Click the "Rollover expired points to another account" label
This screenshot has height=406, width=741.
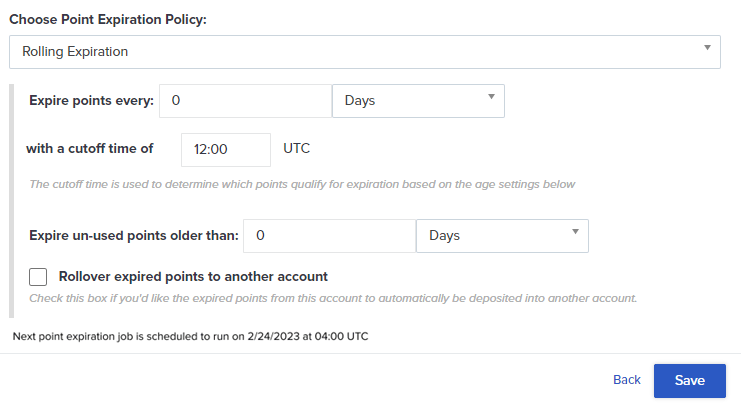click(x=193, y=276)
